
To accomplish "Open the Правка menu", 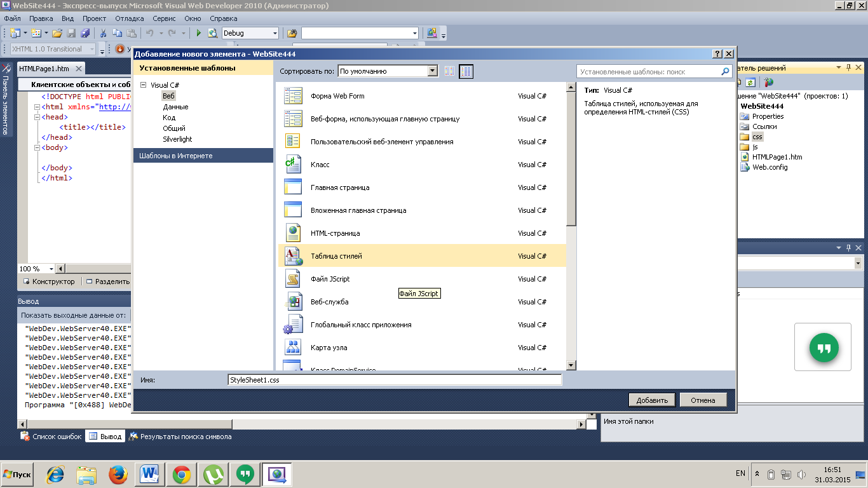I will [x=41, y=18].
